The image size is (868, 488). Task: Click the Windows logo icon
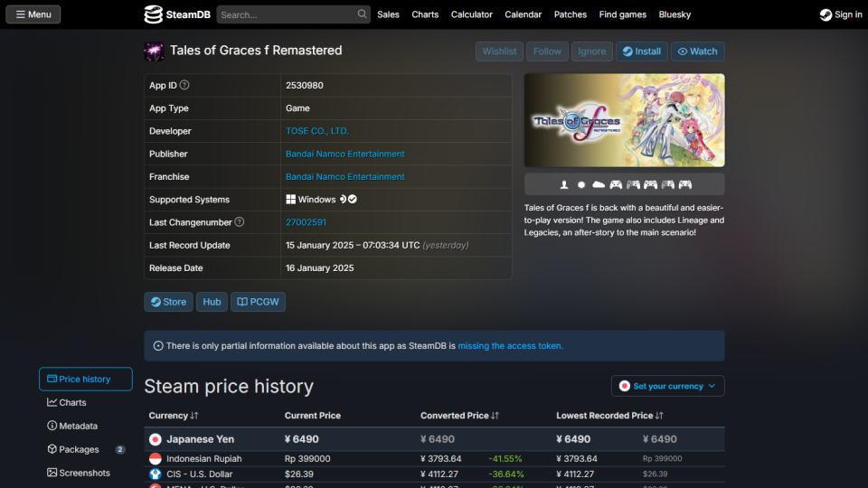coord(290,199)
